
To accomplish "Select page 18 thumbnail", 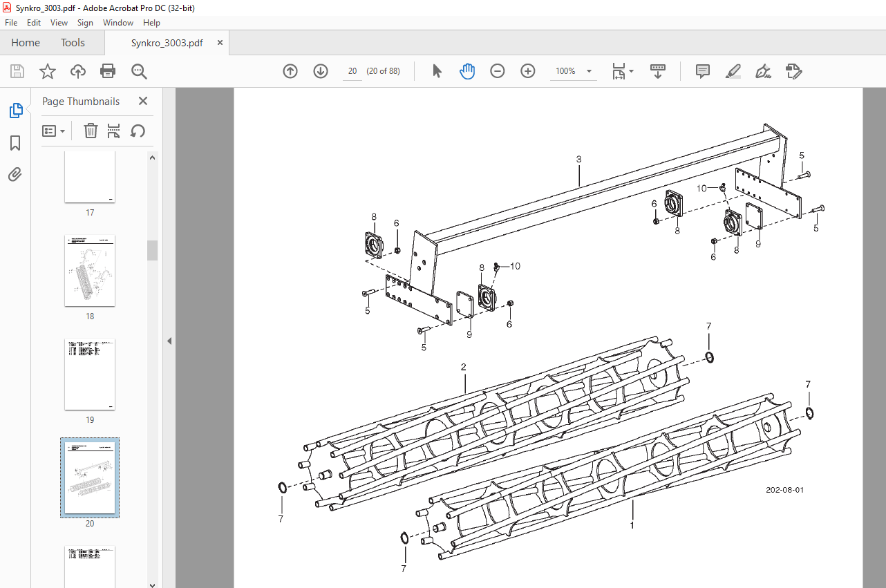I will point(90,270).
